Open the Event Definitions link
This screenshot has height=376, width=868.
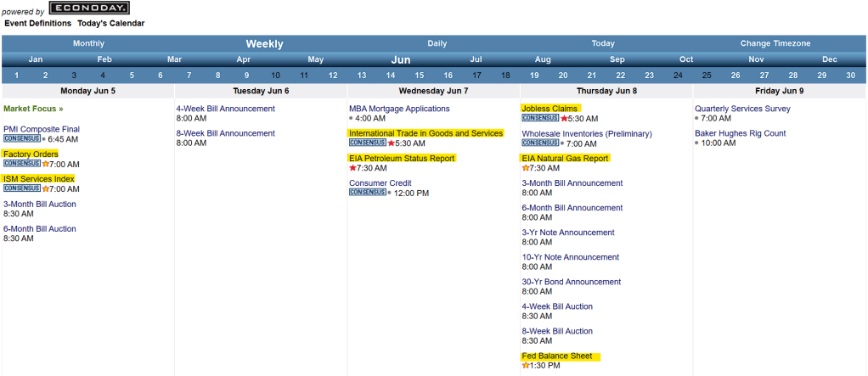point(37,23)
